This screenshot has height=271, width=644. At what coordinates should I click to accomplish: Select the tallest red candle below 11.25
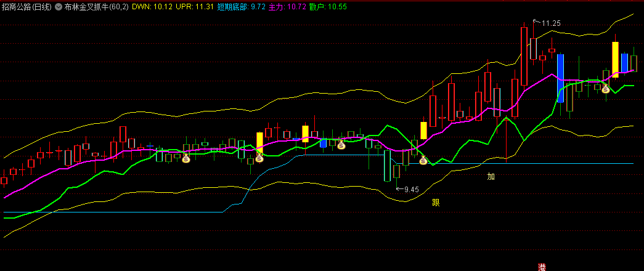point(524,56)
